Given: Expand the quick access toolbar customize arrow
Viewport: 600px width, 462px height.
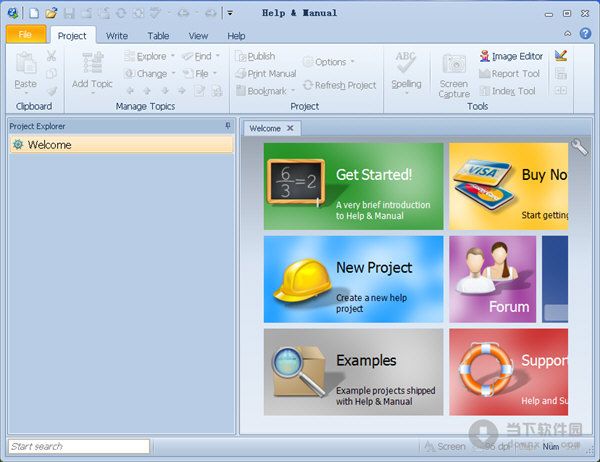Looking at the screenshot, I should (x=229, y=13).
